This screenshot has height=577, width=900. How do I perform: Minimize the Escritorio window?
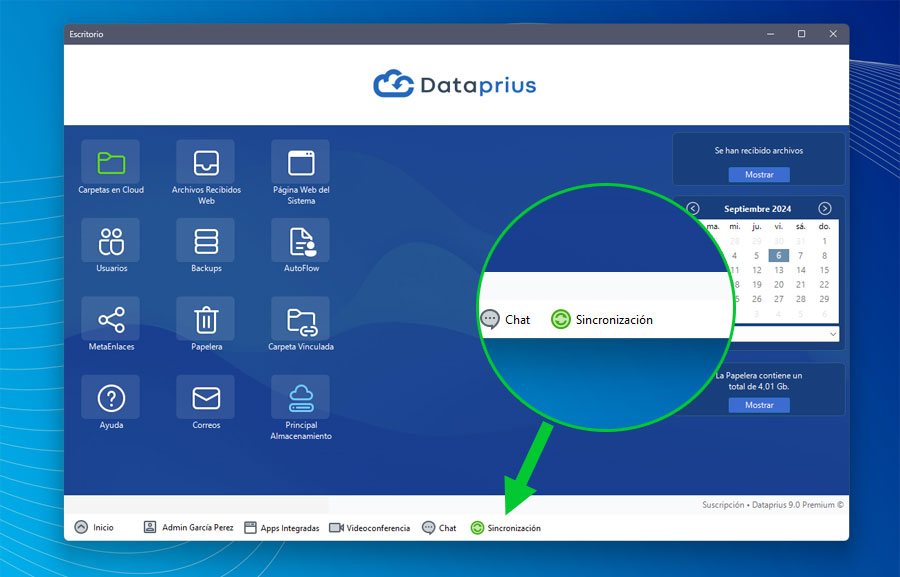(770, 34)
